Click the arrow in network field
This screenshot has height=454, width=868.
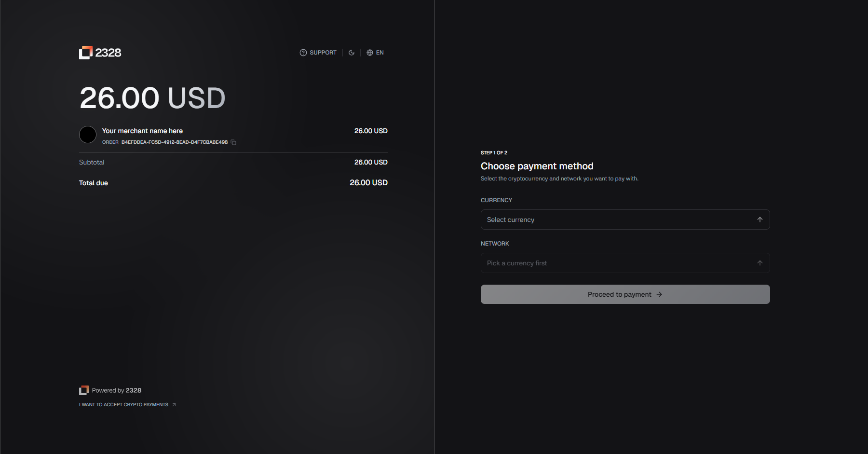pos(760,263)
